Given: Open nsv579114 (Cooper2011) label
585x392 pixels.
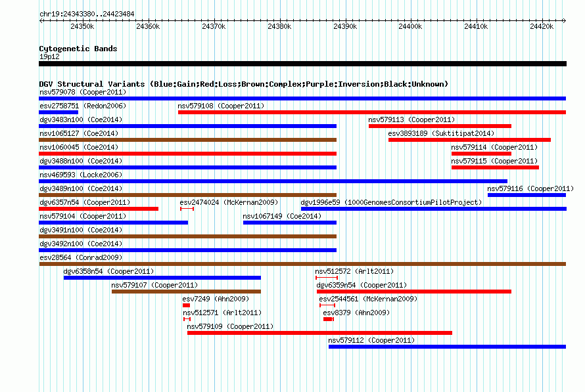Looking at the screenshot, I should 494,147.
